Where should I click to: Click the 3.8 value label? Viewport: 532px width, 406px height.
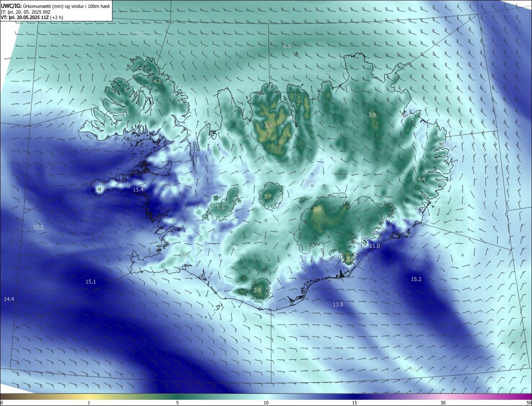[257, 291]
